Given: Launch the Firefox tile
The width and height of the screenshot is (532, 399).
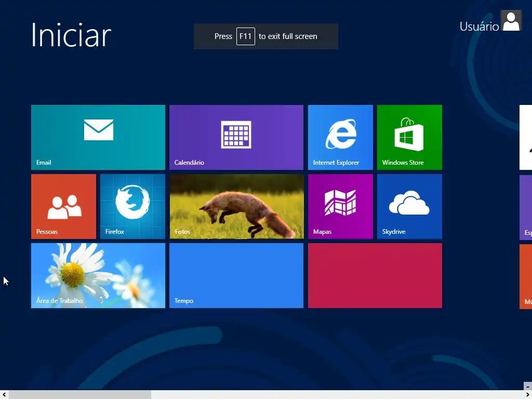Looking at the screenshot, I should pos(132,207).
